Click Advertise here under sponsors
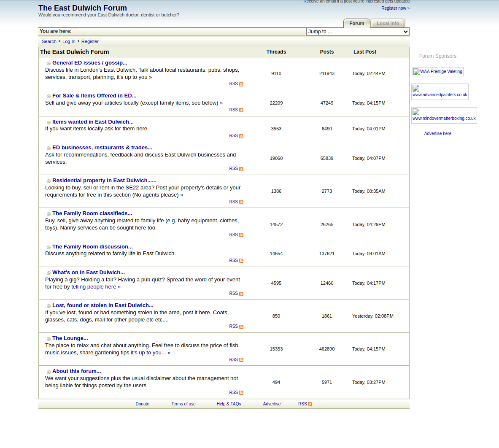This screenshot has height=448, width=499. 437,133
